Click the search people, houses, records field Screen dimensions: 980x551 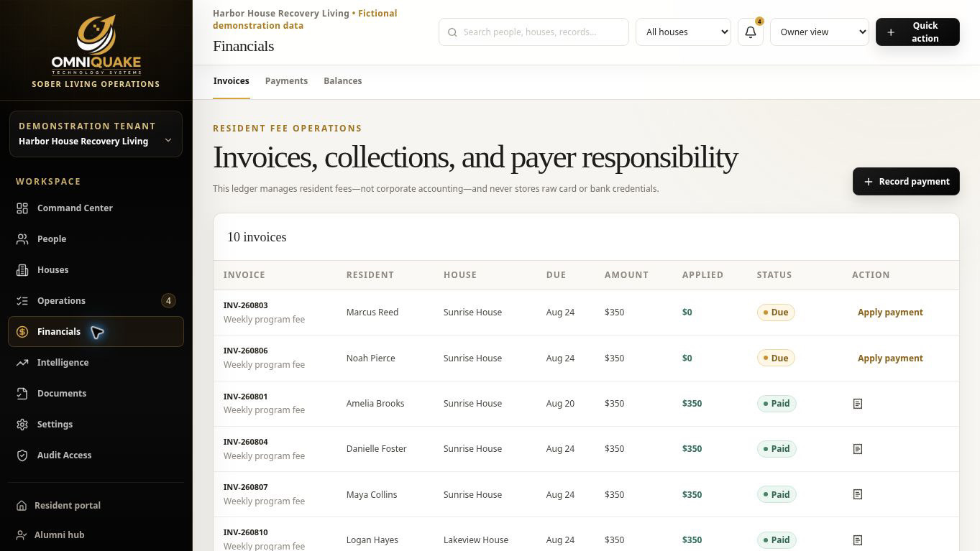pyautogui.click(x=533, y=32)
